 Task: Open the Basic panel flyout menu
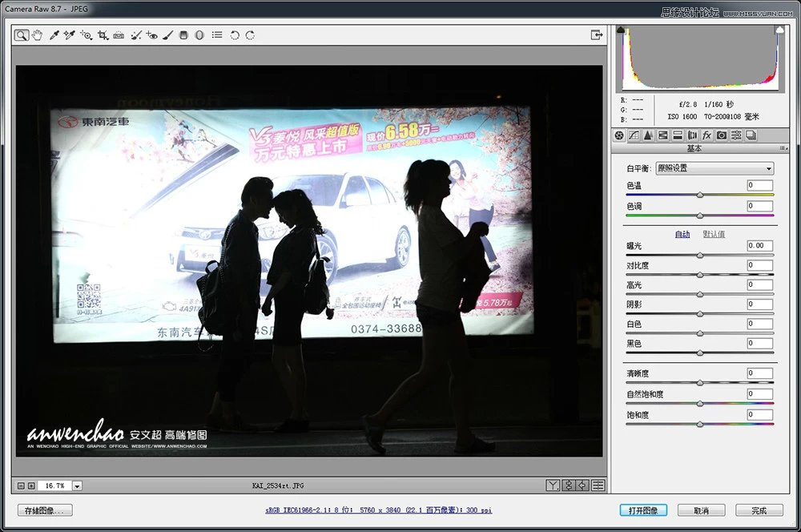783,148
